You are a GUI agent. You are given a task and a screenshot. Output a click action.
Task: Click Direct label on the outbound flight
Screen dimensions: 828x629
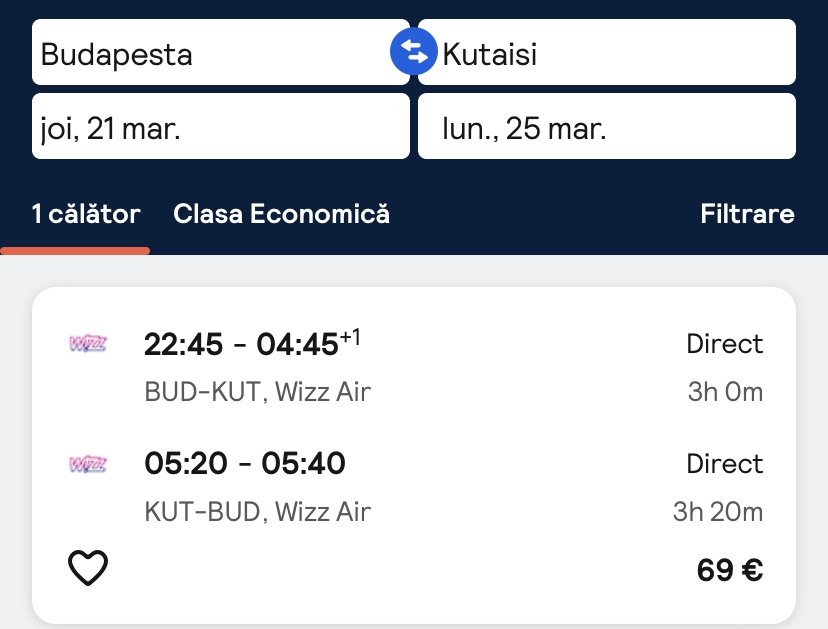tap(724, 344)
